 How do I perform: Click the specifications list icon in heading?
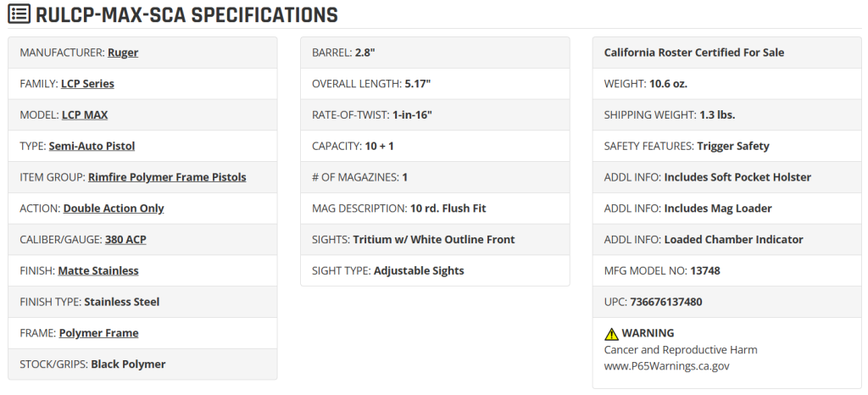[19, 14]
